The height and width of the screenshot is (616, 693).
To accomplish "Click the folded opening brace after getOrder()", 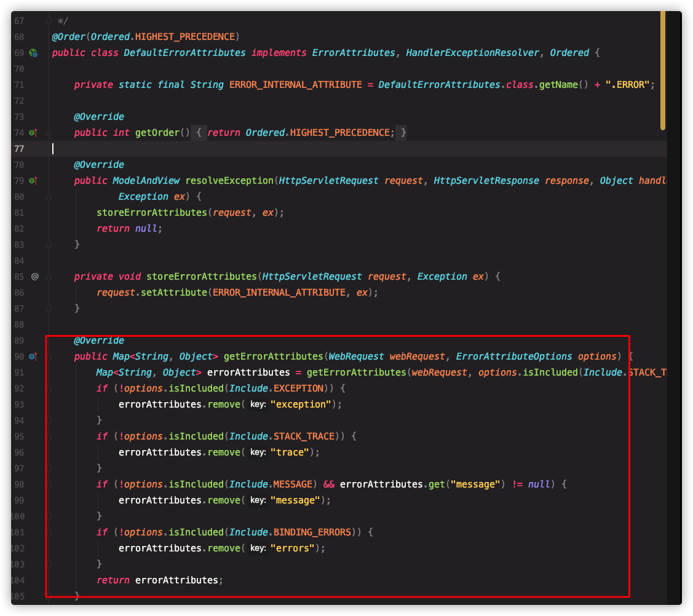I will [x=199, y=133].
